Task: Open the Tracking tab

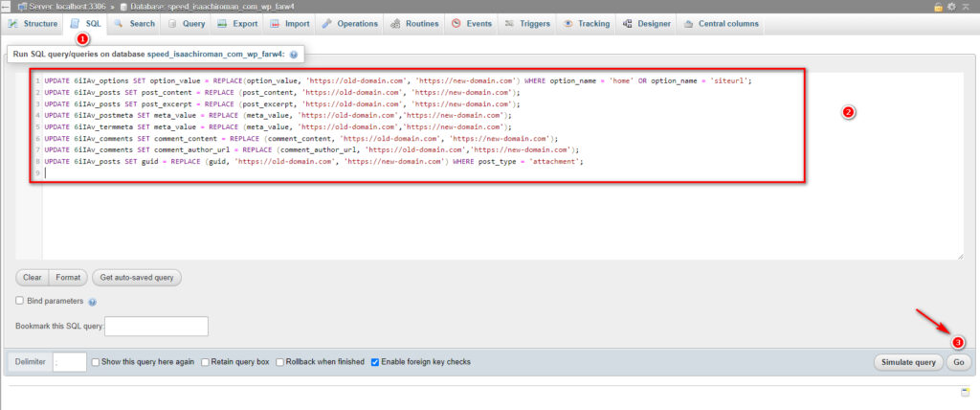Action: [x=587, y=24]
